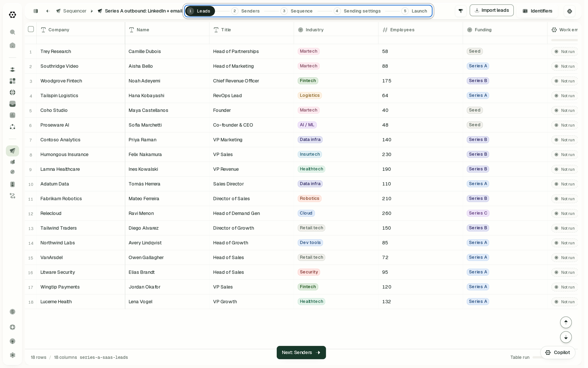
Task: Go to the home icon in sidebar
Action: [x=12, y=45]
